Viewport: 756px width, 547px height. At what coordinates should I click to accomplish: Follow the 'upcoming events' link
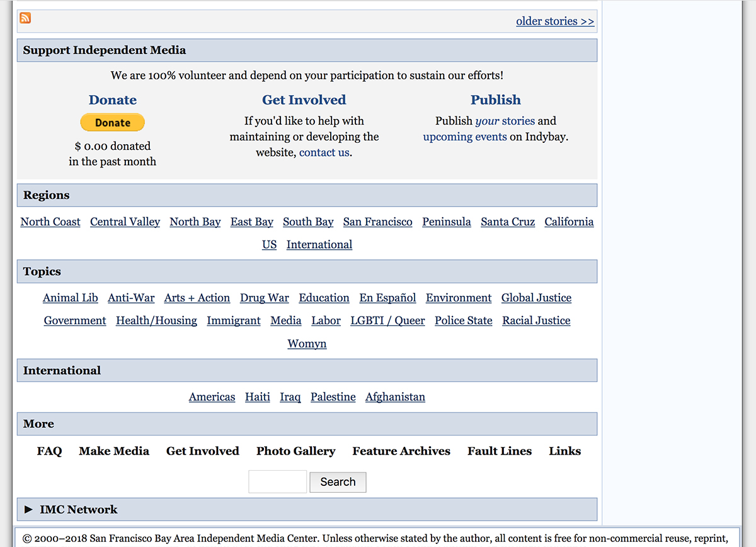[x=465, y=137]
